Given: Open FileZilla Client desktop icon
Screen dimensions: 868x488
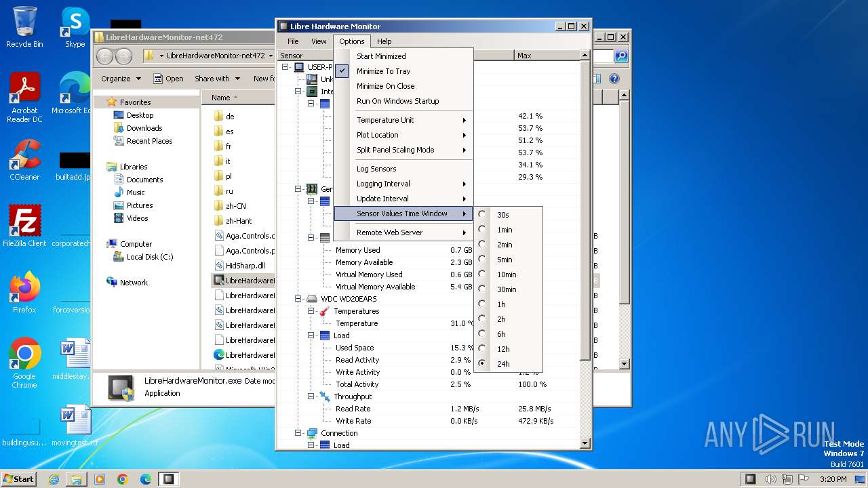Looking at the screenshot, I should point(24,226).
